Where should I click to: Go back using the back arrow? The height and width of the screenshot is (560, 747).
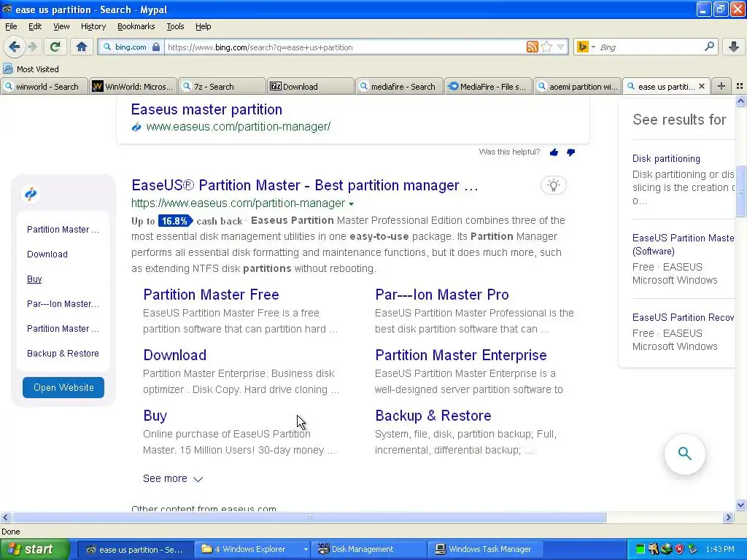coord(14,47)
